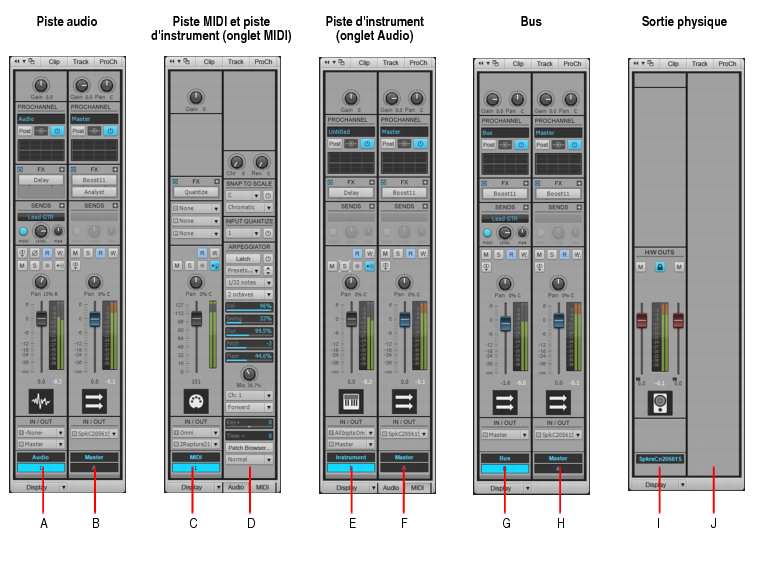Click the Lead GTR send enable button on Audio strip
776x565 pixels.
pyautogui.click(x=23, y=231)
